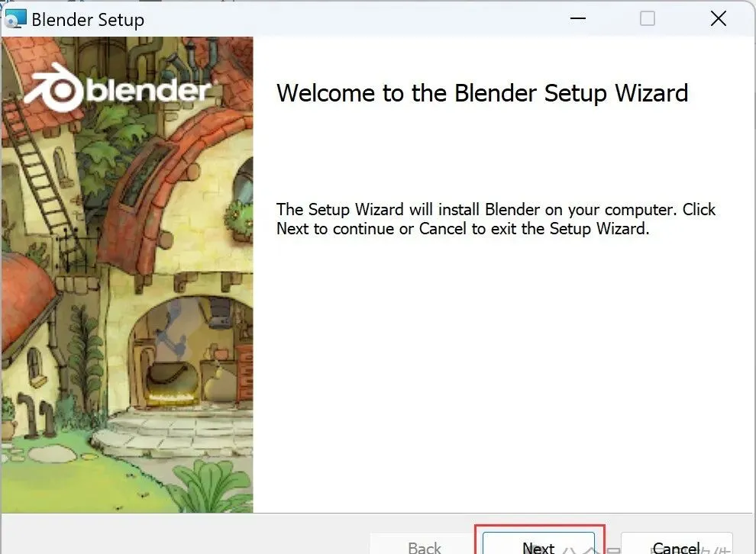This screenshot has width=756, height=554.
Task: Click the "Welcome to the Blender Setup Wizard" heading
Action: click(x=482, y=93)
